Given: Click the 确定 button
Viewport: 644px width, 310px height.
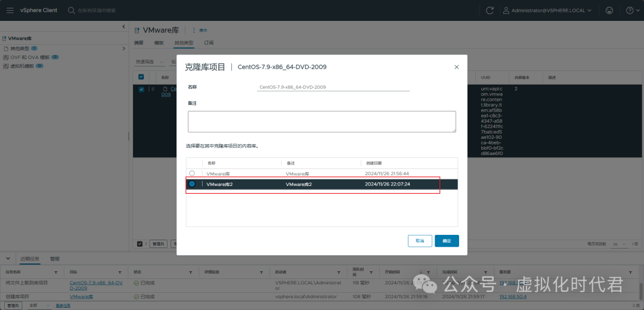Looking at the screenshot, I should click(447, 241).
